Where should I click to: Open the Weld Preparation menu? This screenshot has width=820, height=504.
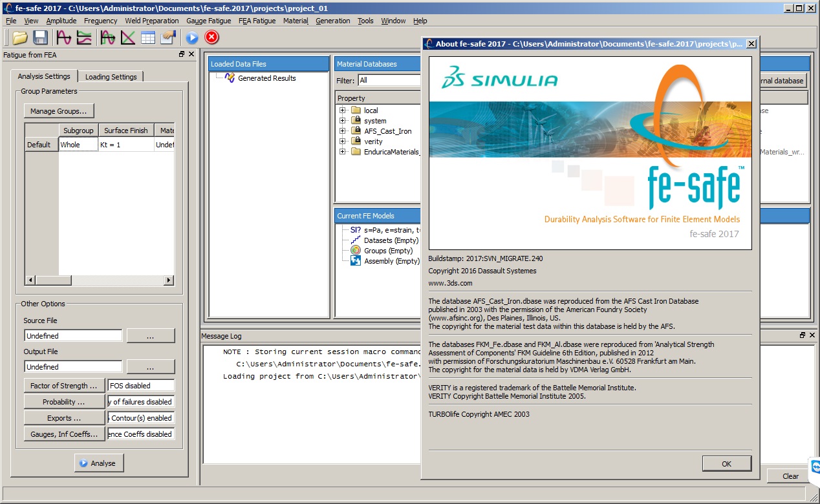pos(152,21)
